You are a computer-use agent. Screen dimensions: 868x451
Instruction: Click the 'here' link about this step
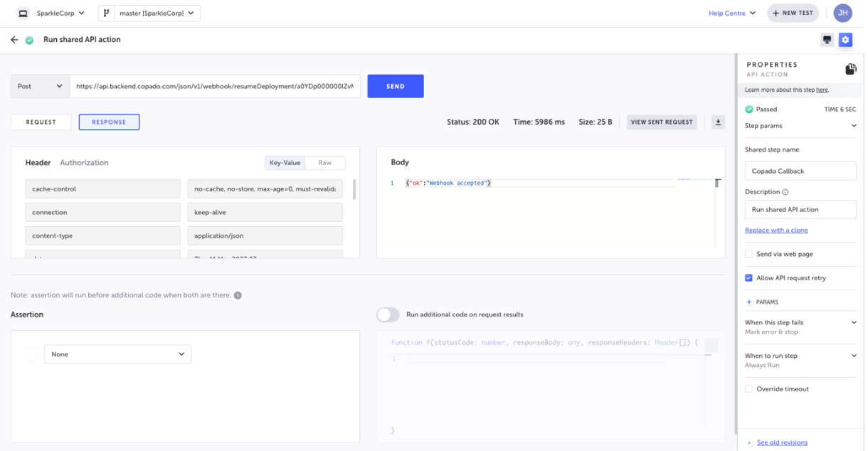(x=822, y=90)
